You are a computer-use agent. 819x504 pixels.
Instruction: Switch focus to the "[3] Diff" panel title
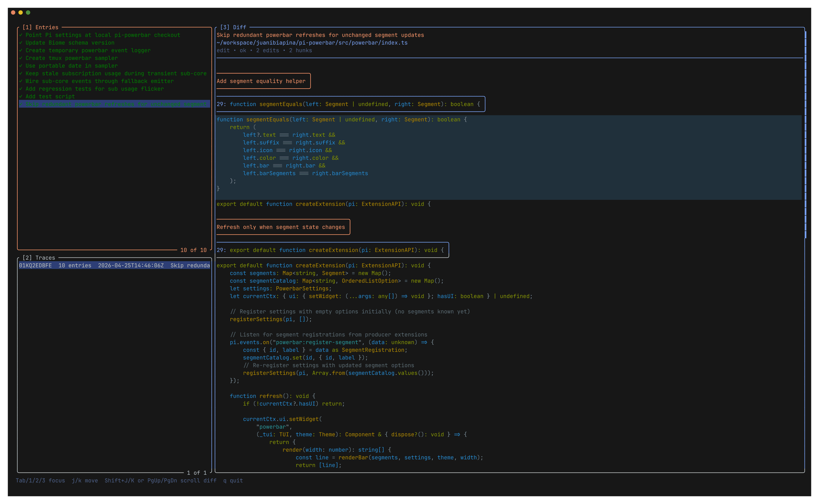tap(233, 27)
